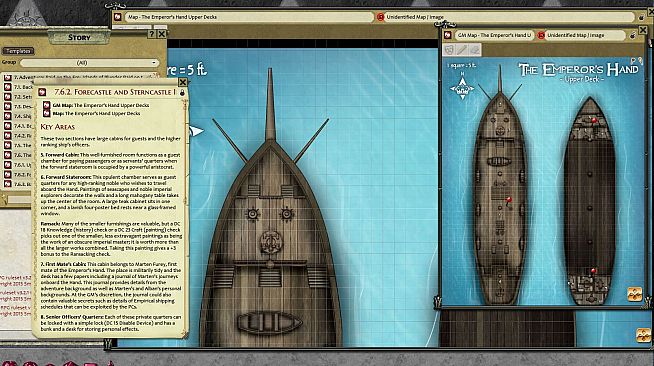
Task: Open story entry 7.4.2 link icon
Action: click(x=8, y=135)
